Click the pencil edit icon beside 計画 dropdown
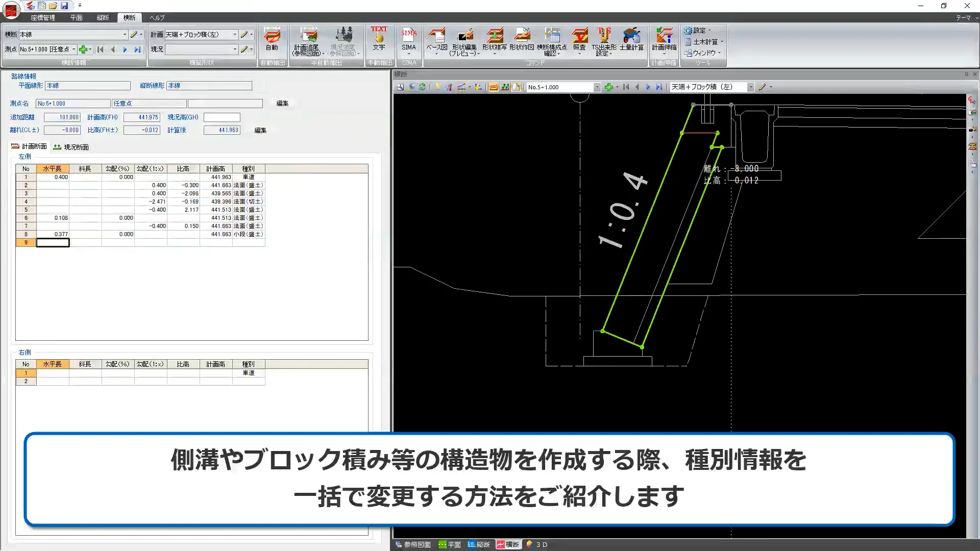The image size is (980, 551). pyautogui.click(x=244, y=34)
